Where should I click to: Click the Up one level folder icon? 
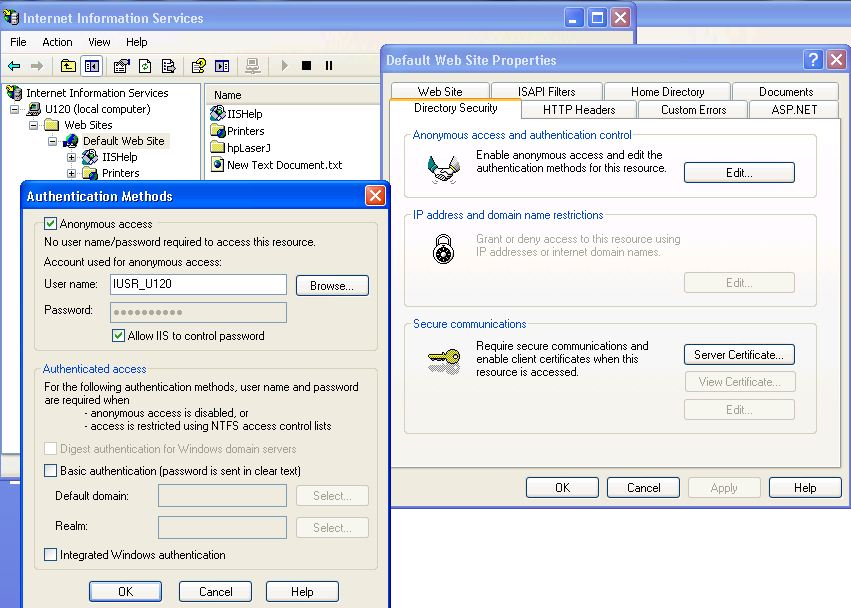point(68,66)
